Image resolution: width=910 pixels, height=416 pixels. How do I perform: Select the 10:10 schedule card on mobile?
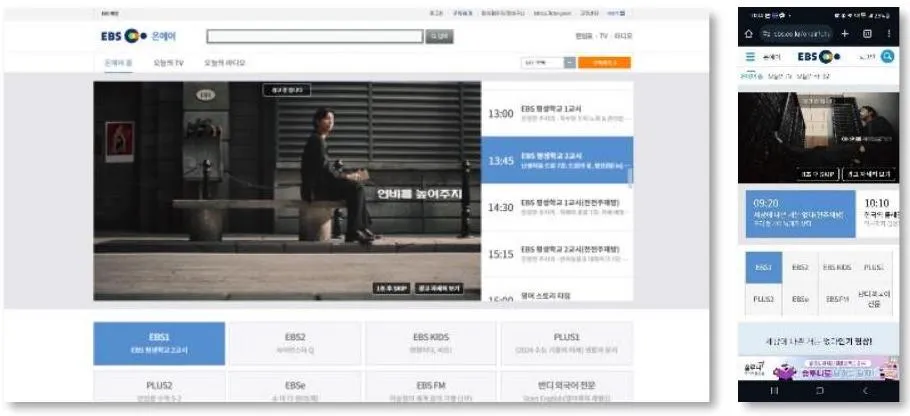879,214
